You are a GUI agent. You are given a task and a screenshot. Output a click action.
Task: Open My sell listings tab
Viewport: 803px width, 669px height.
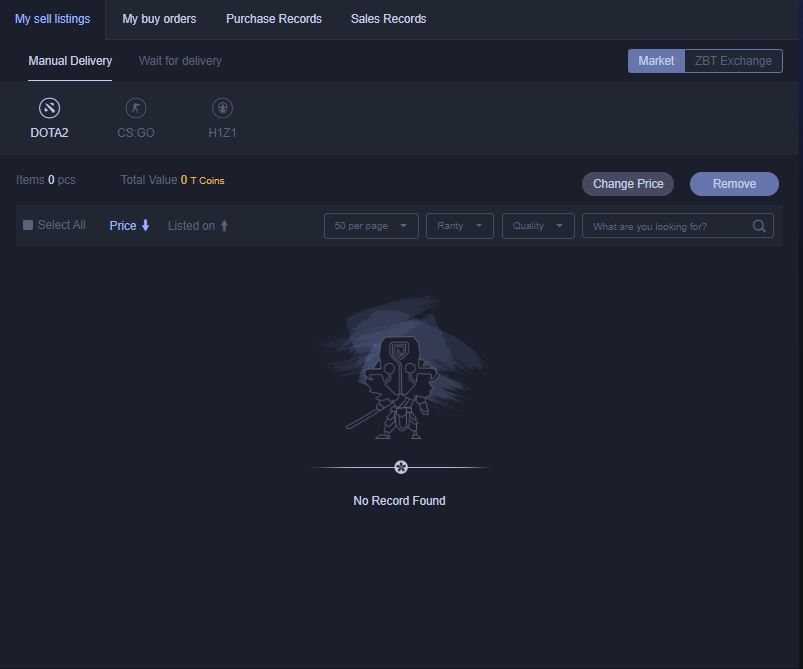[x=52, y=19]
